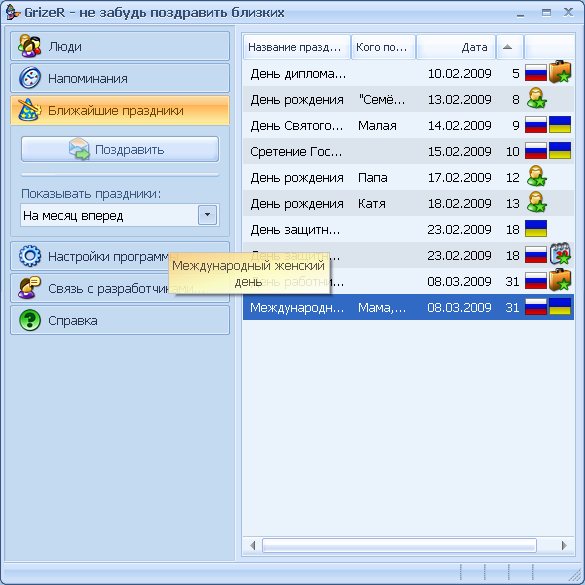Click the party hat icon for Ближайшие праздники

(29, 110)
